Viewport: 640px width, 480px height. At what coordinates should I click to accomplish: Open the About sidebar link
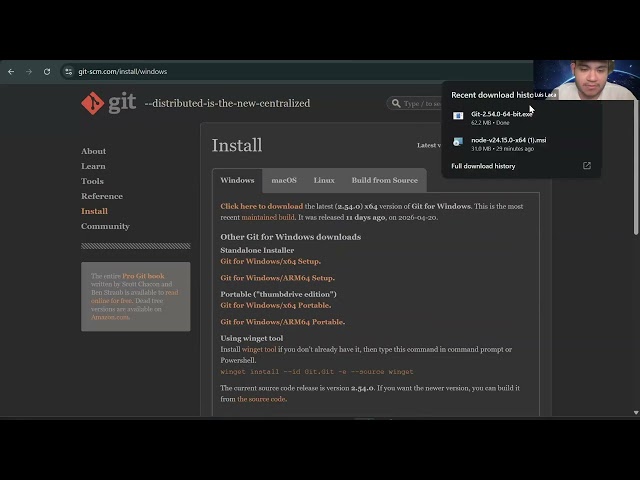pos(93,151)
